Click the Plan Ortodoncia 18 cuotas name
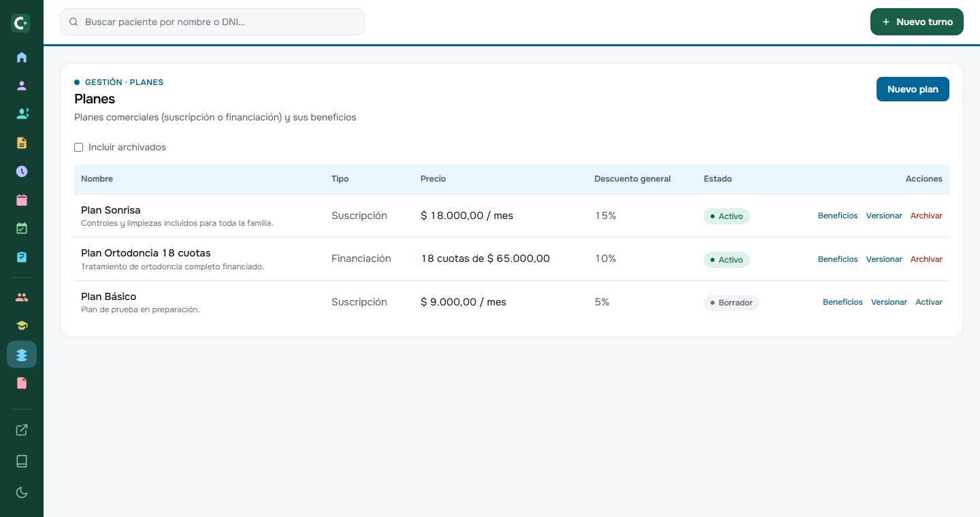This screenshot has height=517, width=980. 146,253
